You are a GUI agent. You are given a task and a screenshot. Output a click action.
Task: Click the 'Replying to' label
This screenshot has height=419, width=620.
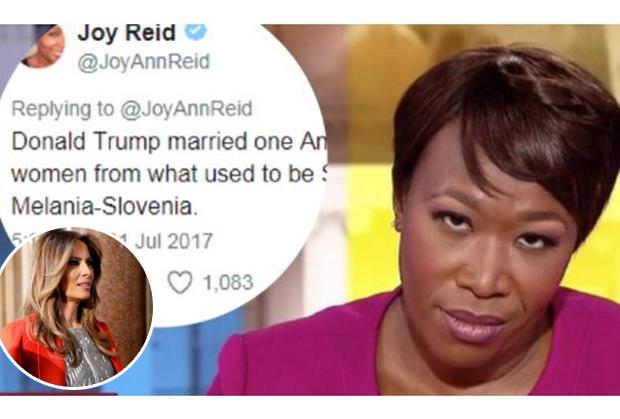[x=62, y=109]
